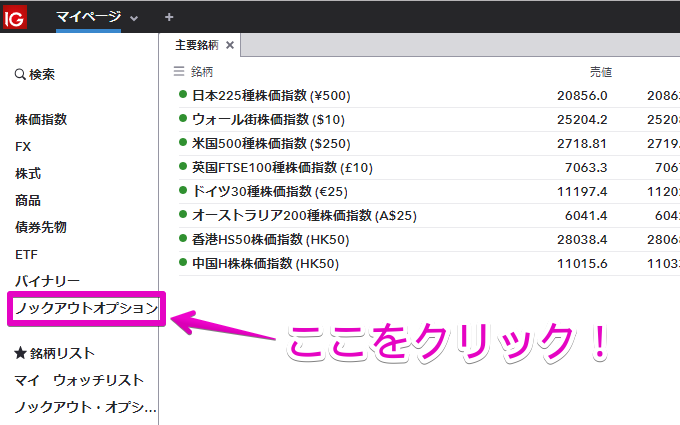The width and height of the screenshot is (680, 425).
Task: Open the list menu icon beside 銘柄
Action: 179,71
